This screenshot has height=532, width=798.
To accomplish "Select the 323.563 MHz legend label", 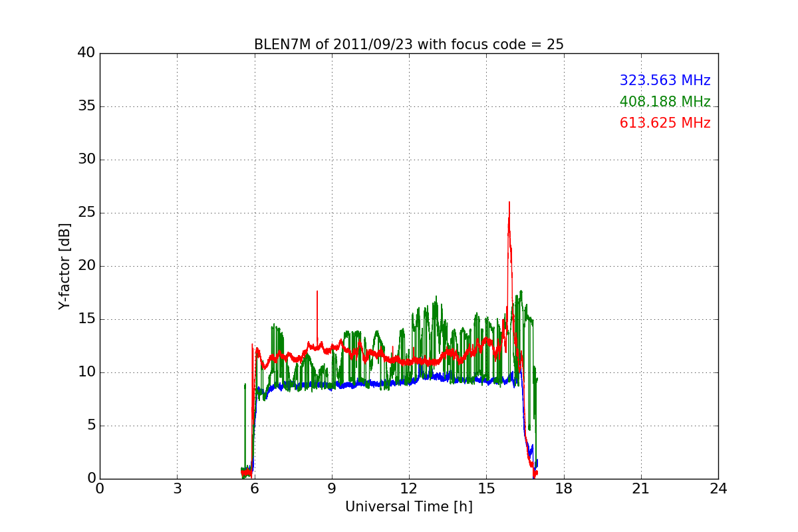I will (665, 80).
